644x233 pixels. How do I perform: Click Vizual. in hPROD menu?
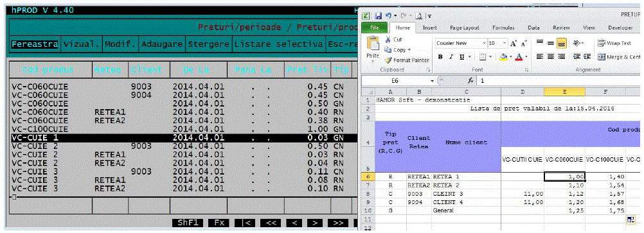81,44
